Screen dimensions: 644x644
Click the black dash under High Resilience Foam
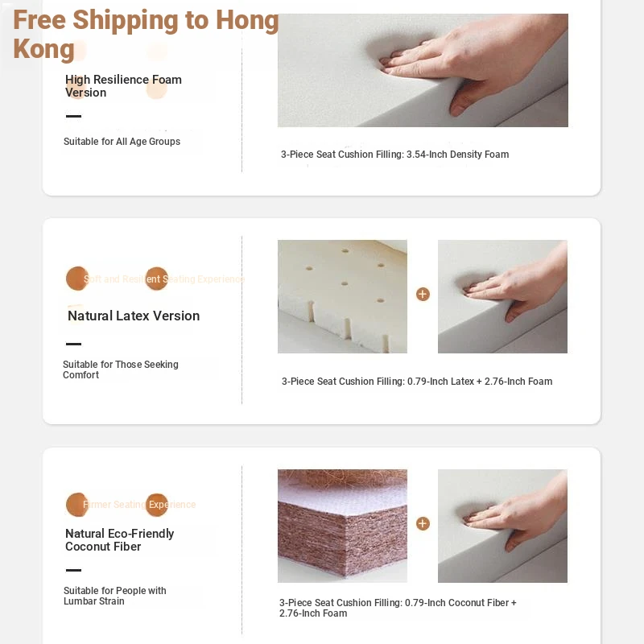tap(73, 116)
